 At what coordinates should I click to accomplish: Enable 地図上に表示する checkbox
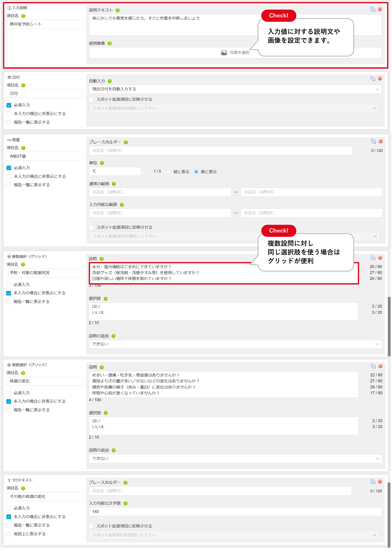[x=9, y=534]
